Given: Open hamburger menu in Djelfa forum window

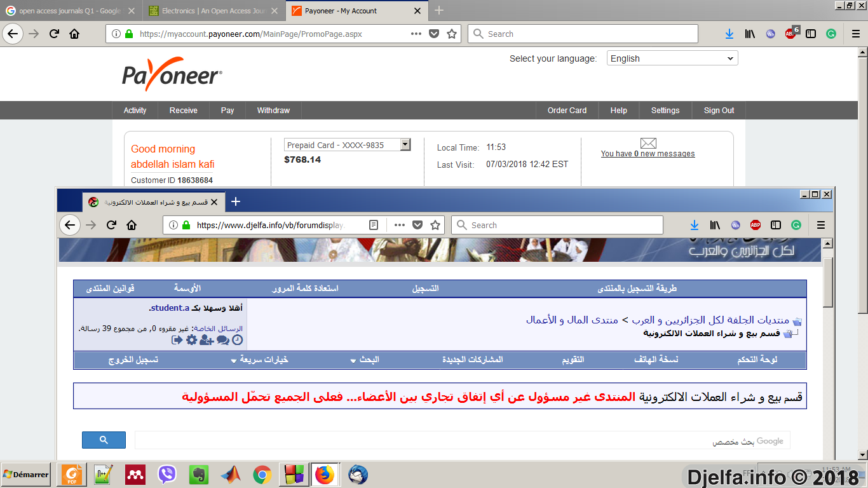Looking at the screenshot, I should coord(821,225).
